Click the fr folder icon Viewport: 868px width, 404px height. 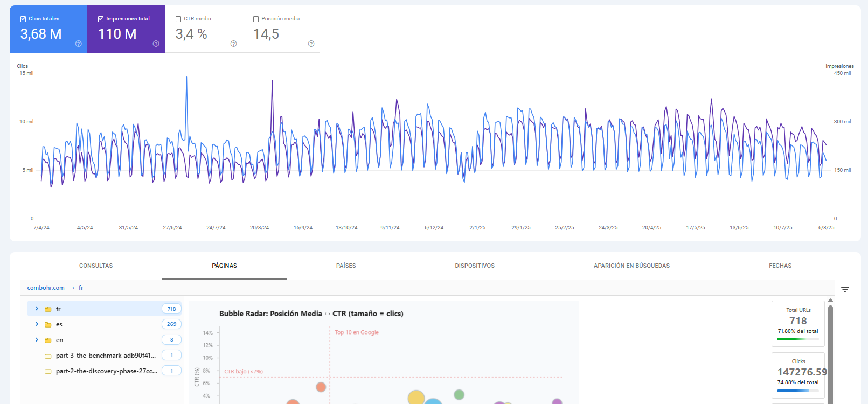click(48, 309)
